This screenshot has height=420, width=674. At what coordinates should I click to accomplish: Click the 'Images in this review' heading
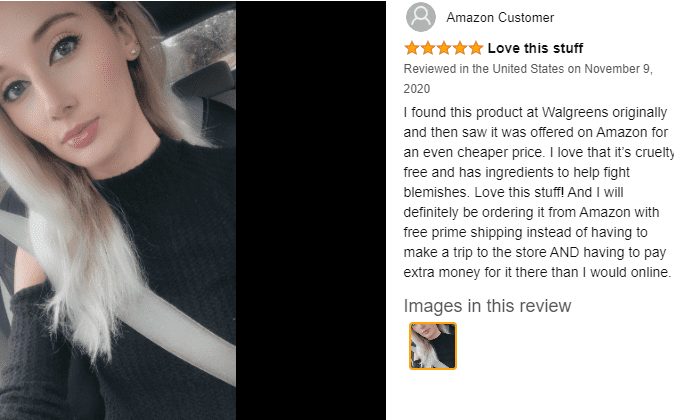click(x=487, y=306)
